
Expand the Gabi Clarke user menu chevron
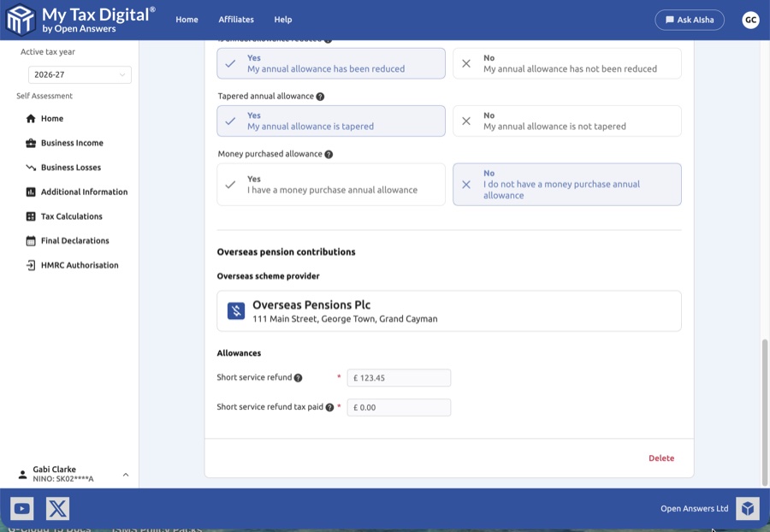click(x=126, y=475)
